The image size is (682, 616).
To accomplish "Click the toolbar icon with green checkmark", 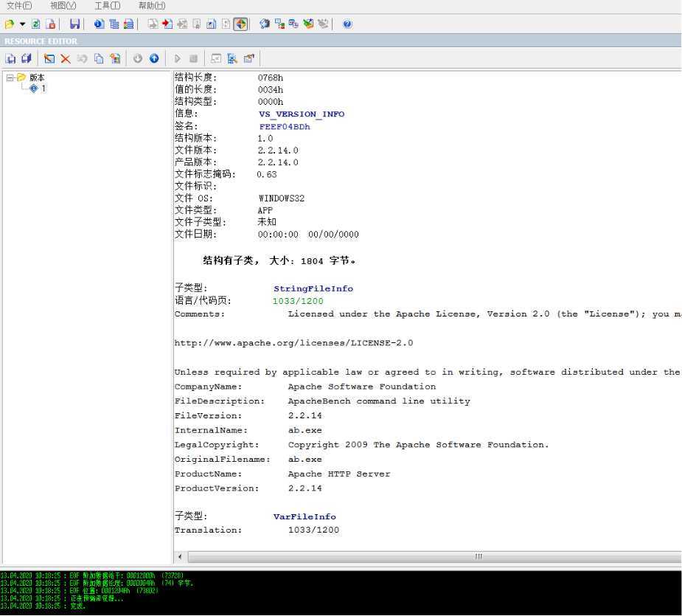I will 308,24.
